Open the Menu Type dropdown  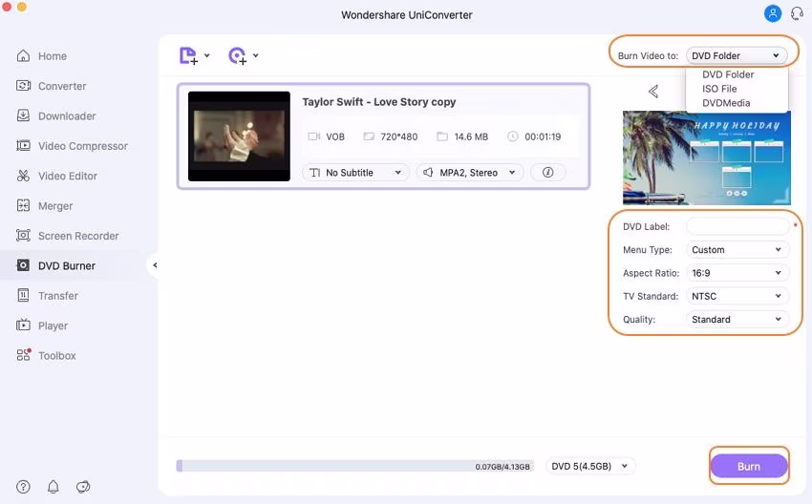[737, 250]
